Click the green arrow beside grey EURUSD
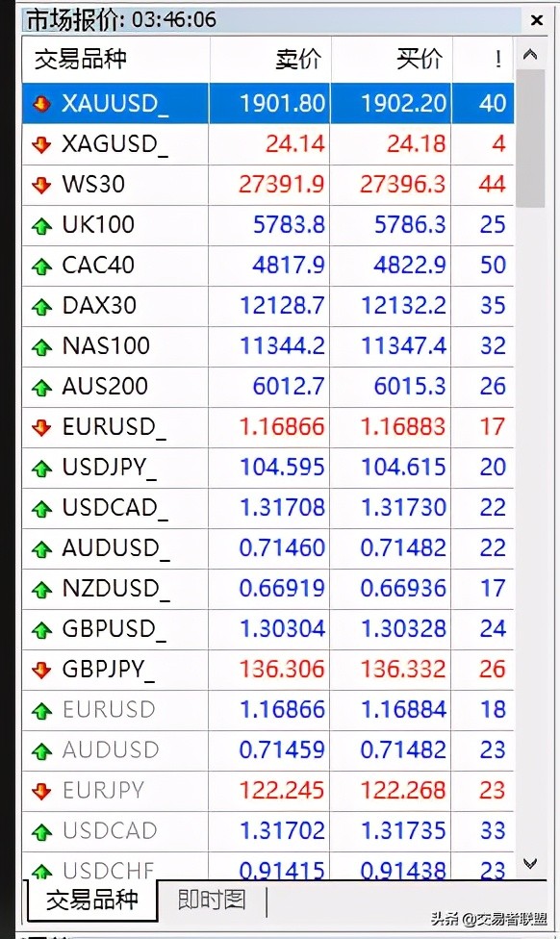Image resolution: width=560 pixels, height=939 pixels. click(41, 711)
